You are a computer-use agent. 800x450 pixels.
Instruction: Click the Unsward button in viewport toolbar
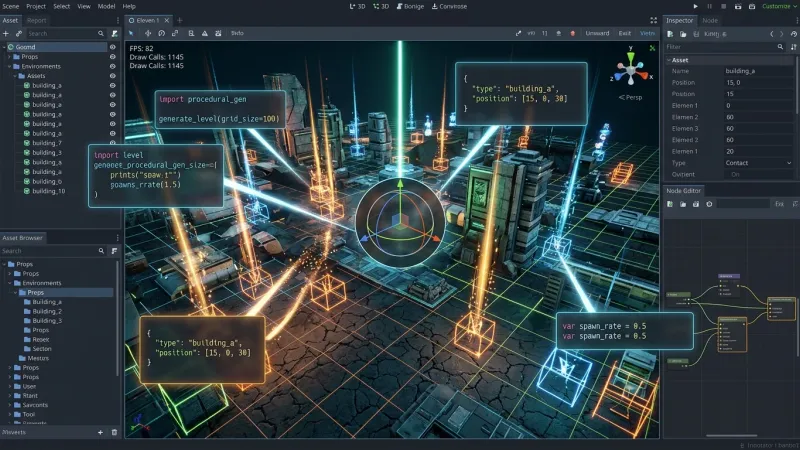tap(597, 33)
